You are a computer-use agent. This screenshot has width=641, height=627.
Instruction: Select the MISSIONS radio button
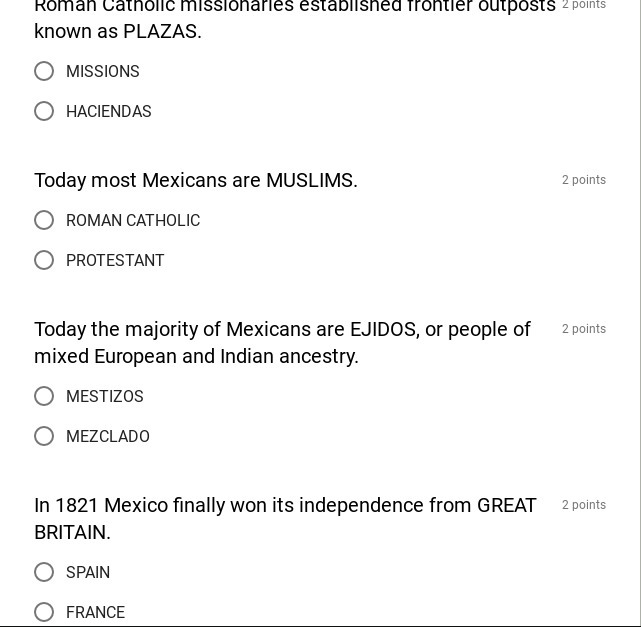pyautogui.click(x=44, y=71)
